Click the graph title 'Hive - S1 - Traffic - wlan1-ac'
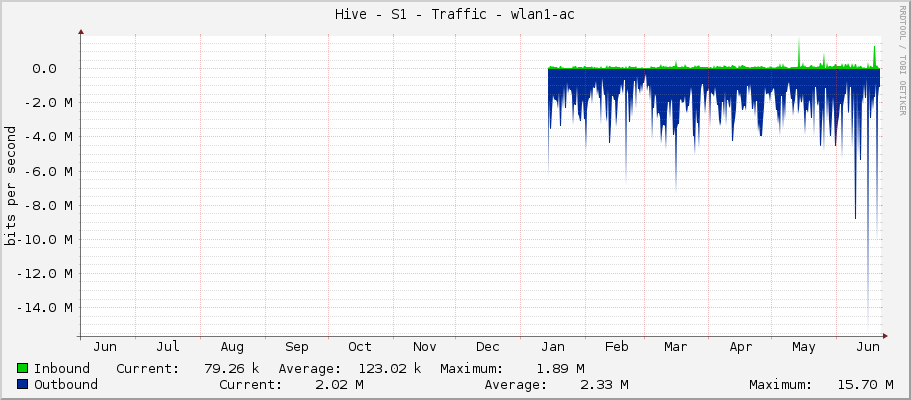This screenshot has height=400, width=911. pyautogui.click(x=455, y=15)
